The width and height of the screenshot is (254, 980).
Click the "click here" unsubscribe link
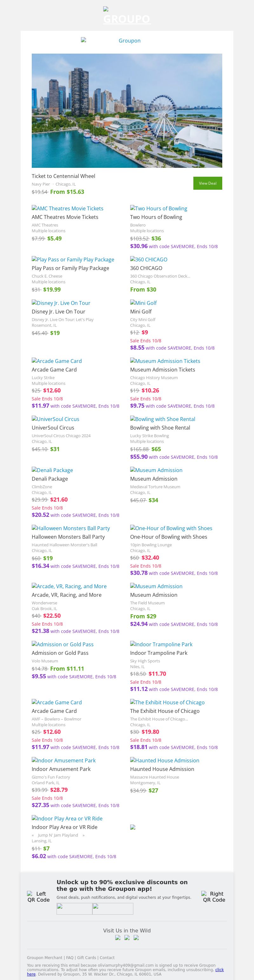point(219,970)
